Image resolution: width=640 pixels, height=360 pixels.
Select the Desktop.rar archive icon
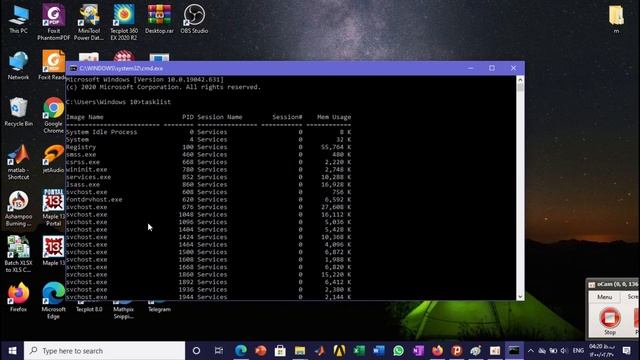pyautogui.click(x=159, y=20)
